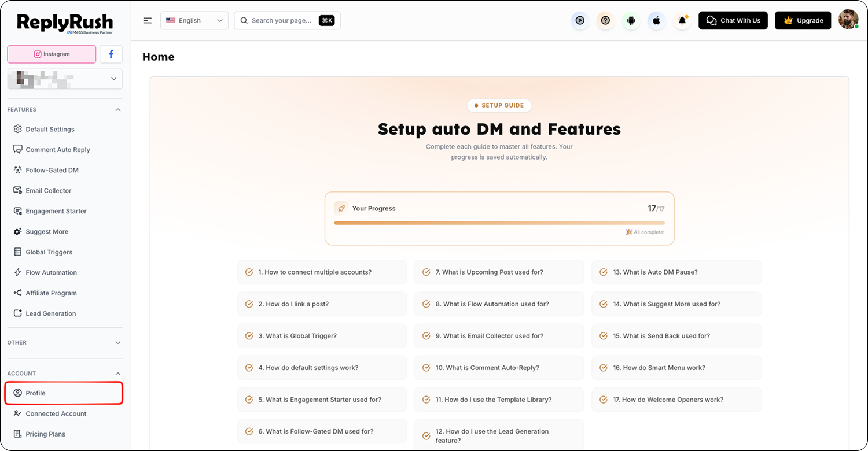Collapse the FEATURES section
868x451 pixels.
pos(118,109)
